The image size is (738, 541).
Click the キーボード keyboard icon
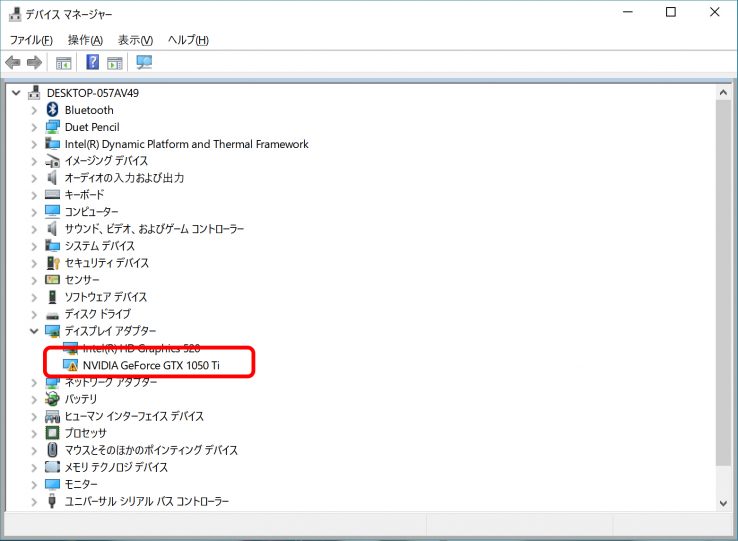point(52,194)
